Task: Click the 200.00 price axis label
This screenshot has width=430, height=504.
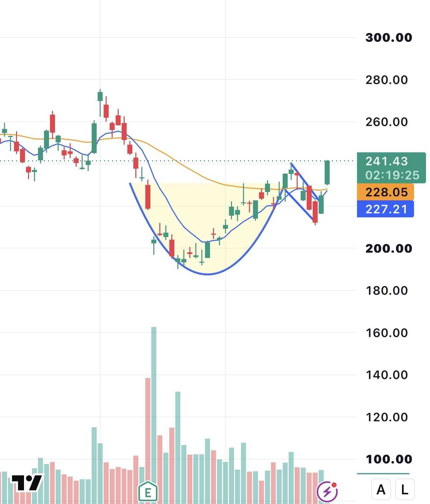Action: tap(389, 248)
